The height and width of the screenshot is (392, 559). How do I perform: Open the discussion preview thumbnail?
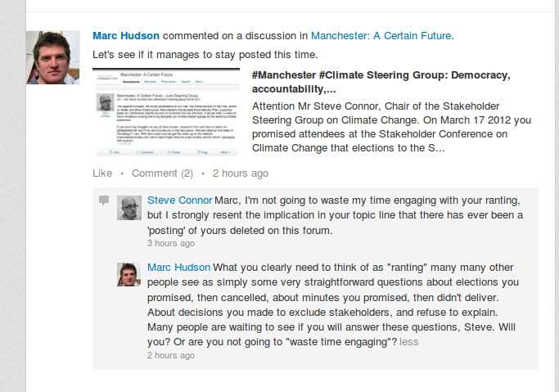point(165,111)
